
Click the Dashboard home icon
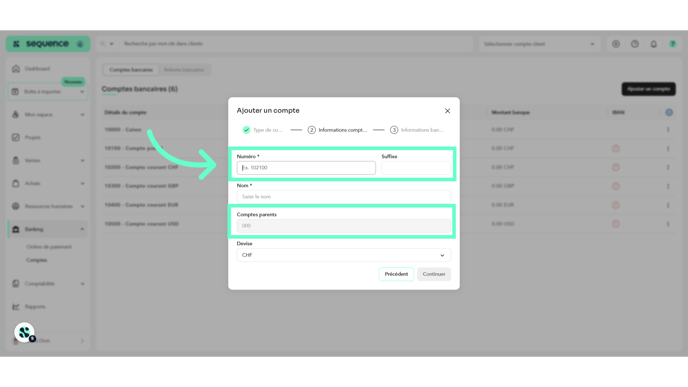[16, 68]
